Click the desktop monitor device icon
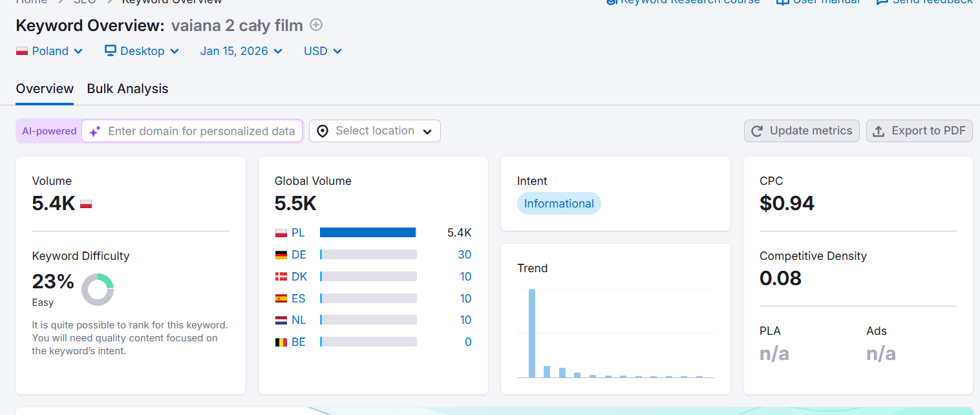The image size is (980, 415). pyautogui.click(x=111, y=50)
